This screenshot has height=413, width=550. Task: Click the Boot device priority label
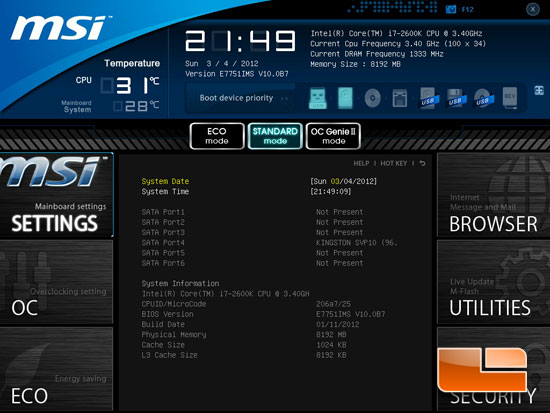(x=236, y=98)
